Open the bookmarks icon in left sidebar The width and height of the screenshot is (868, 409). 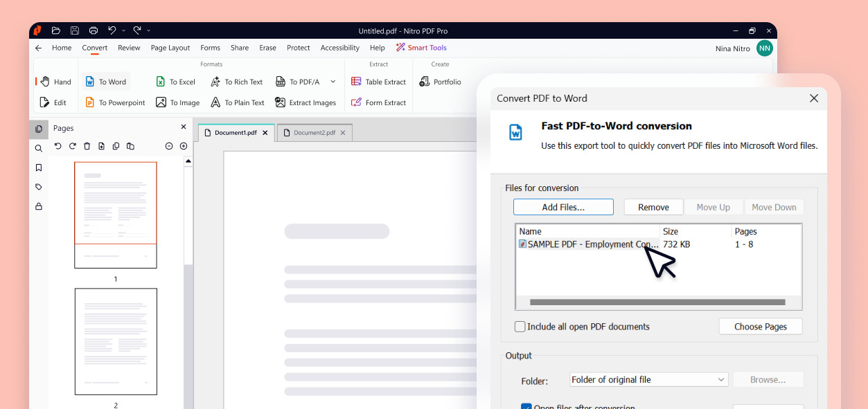point(39,167)
